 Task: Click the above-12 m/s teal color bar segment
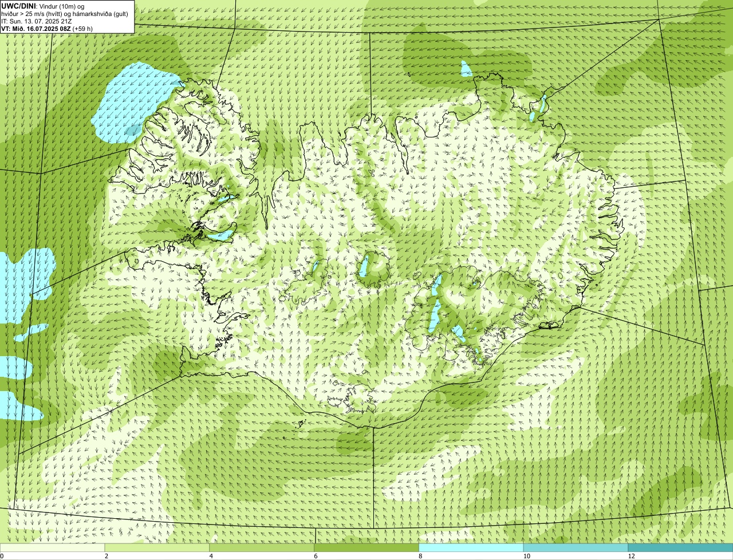(680, 547)
